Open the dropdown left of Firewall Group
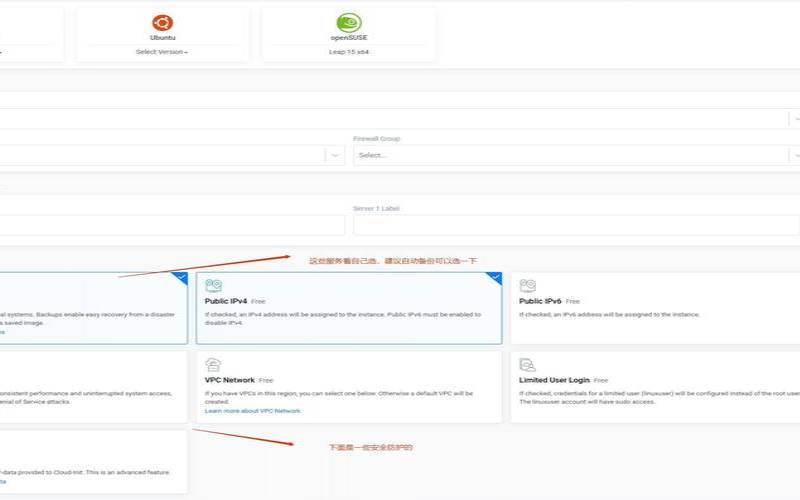The image size is (800, 500). pos(170,155)
